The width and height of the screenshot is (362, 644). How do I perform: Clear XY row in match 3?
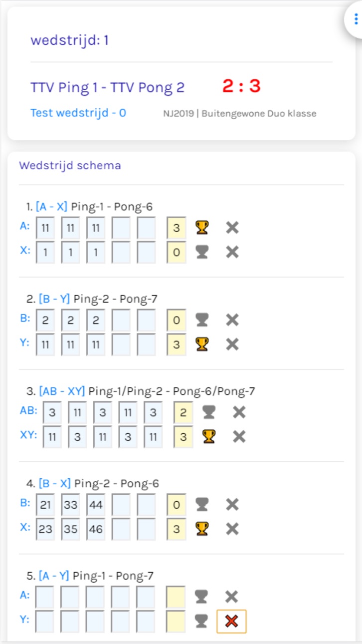(239, 437)
